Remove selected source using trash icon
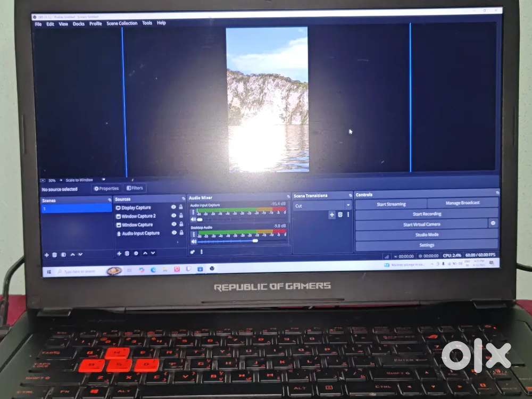The image size is (532, 399). click(127, 253)
